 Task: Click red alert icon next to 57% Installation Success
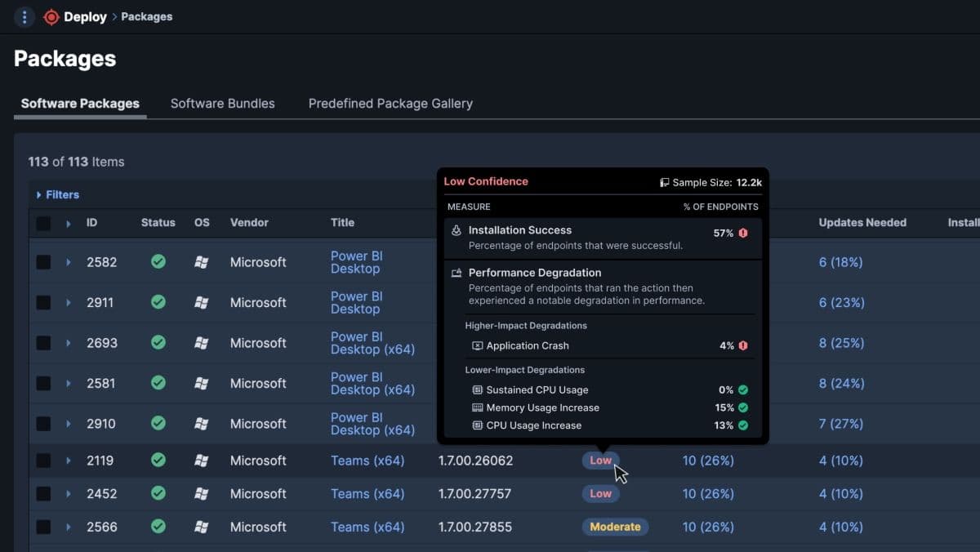click(743, 233)
